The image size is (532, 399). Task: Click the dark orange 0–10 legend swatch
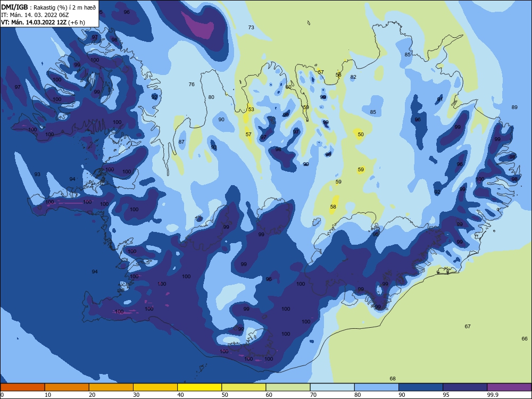(x=22, y=387)
